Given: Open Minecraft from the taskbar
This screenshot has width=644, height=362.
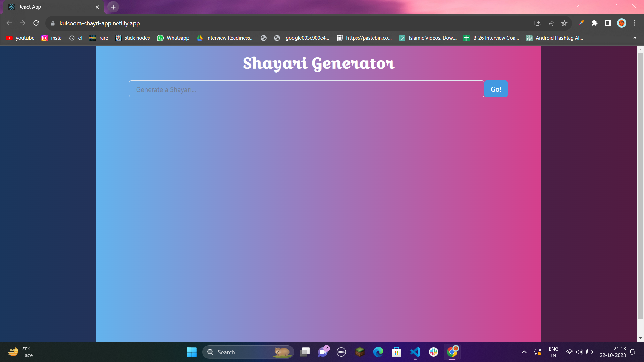Looking at the screenshot, I should [x=360, y=352].
